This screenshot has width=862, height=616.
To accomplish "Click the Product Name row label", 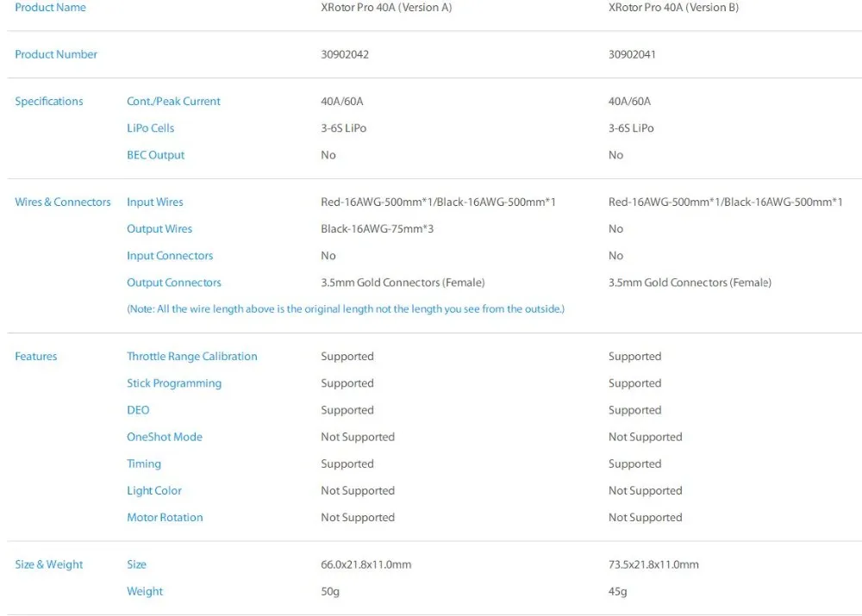I will 50,8.
